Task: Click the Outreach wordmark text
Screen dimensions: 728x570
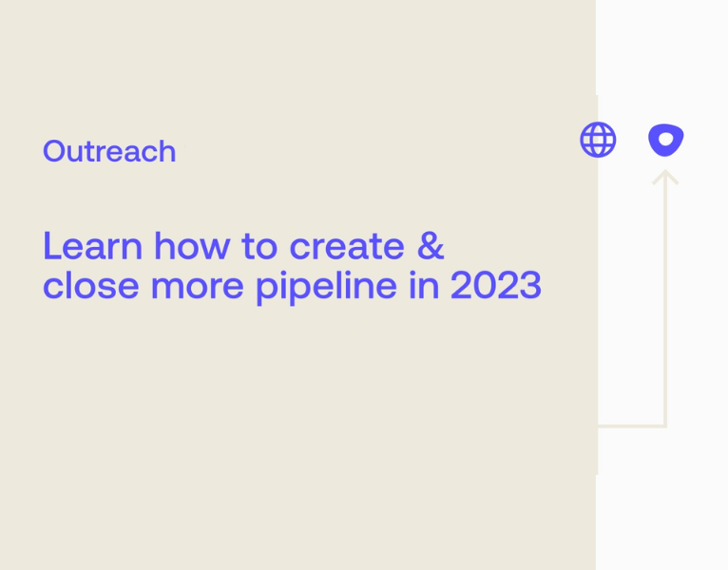Action: (109, 151)
